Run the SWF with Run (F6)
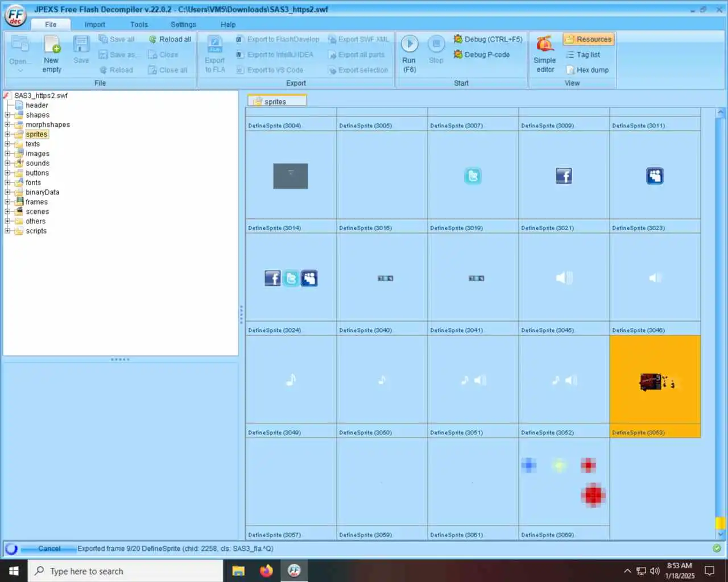This screenshot has width=728, height=582. 409,53
